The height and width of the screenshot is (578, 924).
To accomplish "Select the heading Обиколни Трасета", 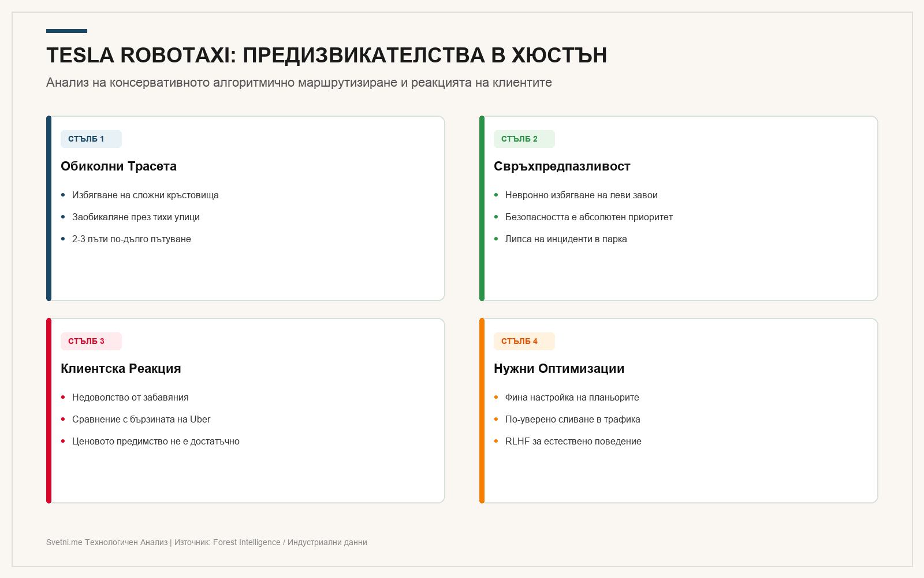I will pyautogui.click(x=118, y=166).
